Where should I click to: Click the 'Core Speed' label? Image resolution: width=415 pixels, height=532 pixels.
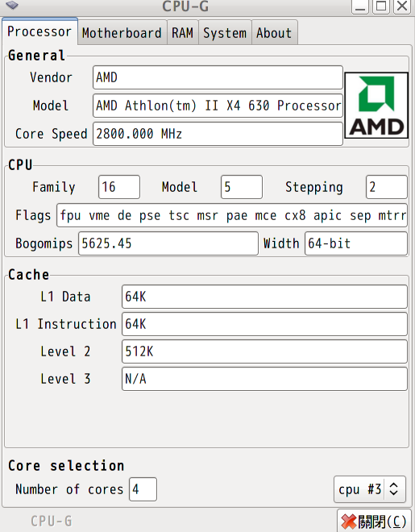pos(52,134)
